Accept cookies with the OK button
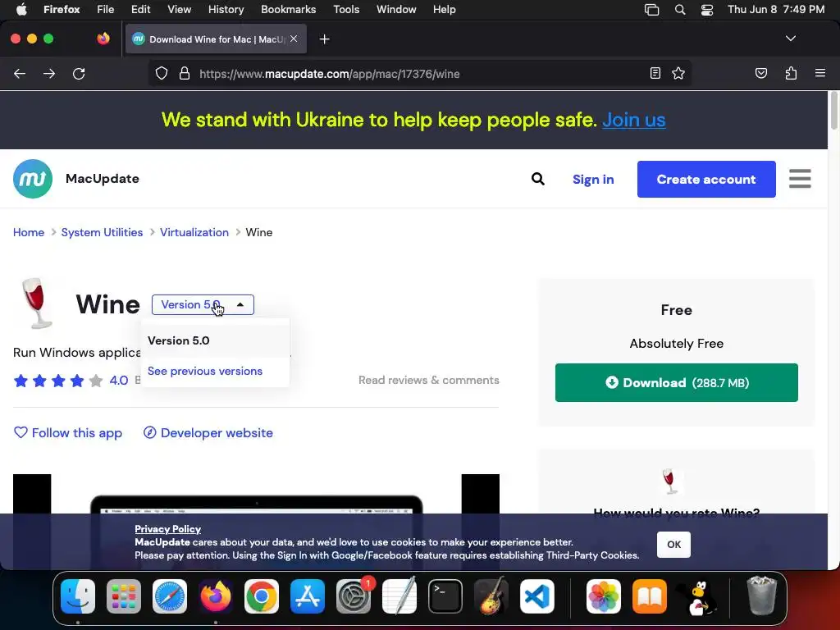 coord(673,545)
